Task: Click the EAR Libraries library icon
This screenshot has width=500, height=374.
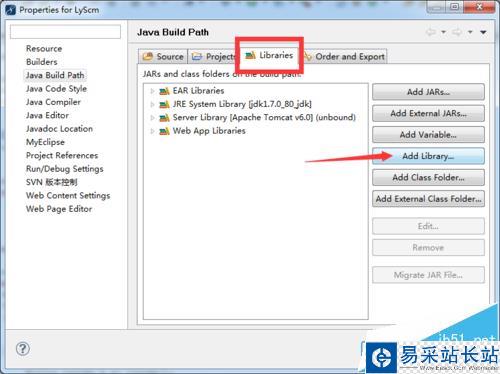Action: pyautogui.click(x=164, y=91)
